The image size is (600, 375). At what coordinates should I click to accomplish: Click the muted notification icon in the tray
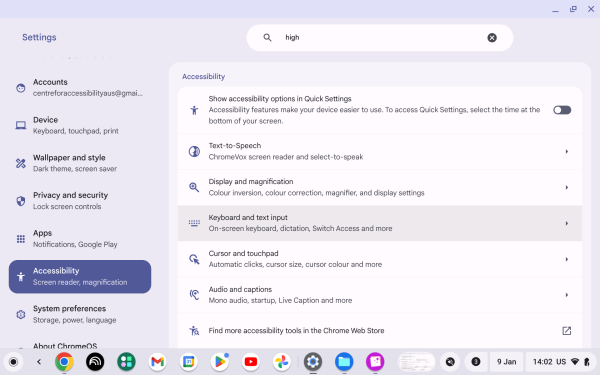[x=450, y=362]
